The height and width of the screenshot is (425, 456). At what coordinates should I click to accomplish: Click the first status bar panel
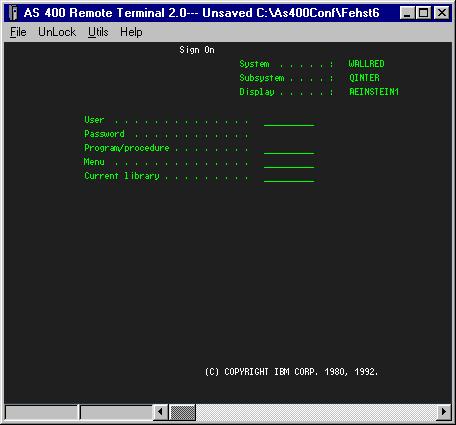[x=41, y=413]
